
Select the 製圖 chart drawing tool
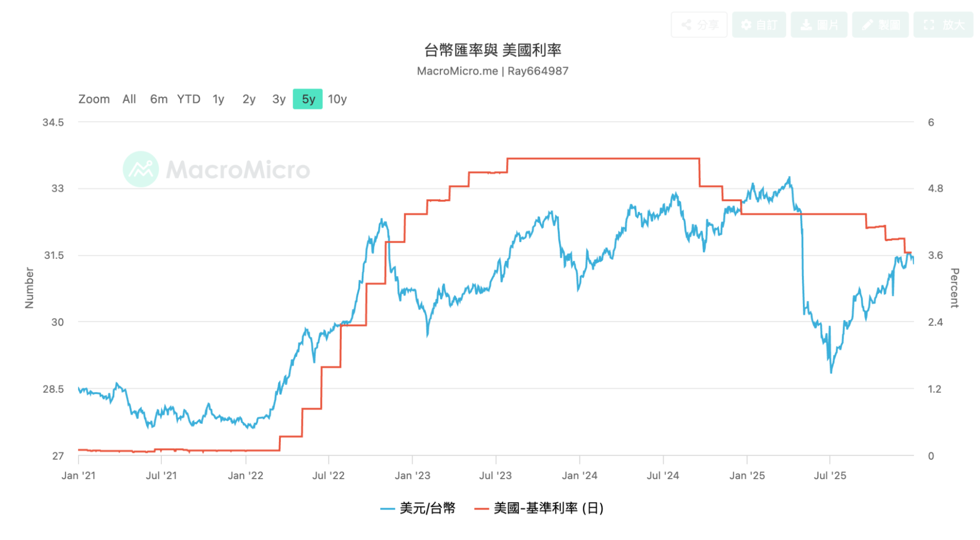coord(867,24)
